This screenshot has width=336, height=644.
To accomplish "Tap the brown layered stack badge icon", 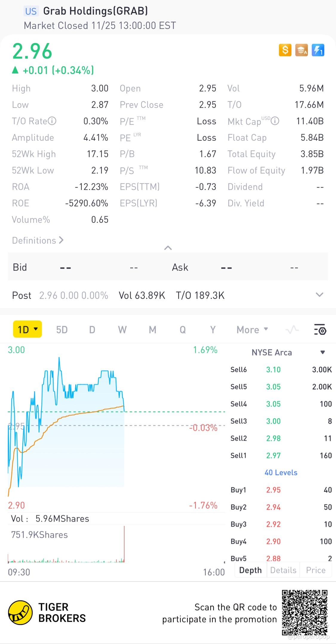I will click(301, 50).
